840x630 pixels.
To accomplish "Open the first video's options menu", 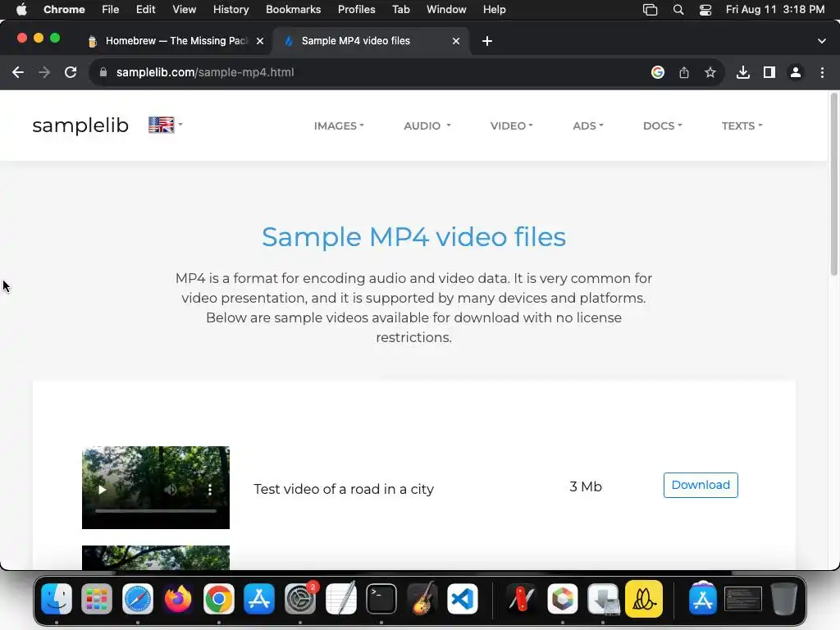I will (x=210, y=490).
